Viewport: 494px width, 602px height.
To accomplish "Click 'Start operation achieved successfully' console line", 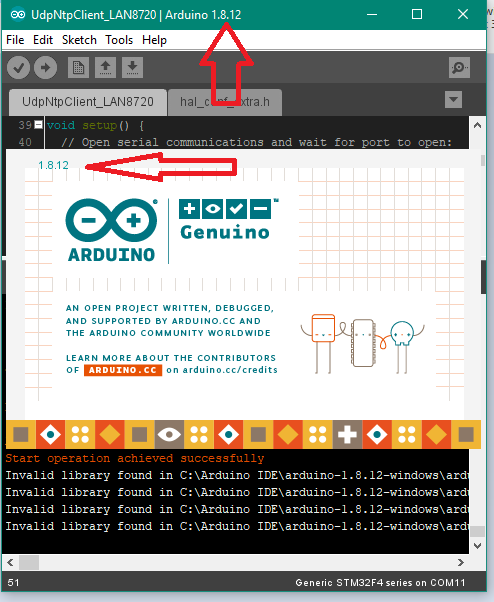I will point(135,458).
